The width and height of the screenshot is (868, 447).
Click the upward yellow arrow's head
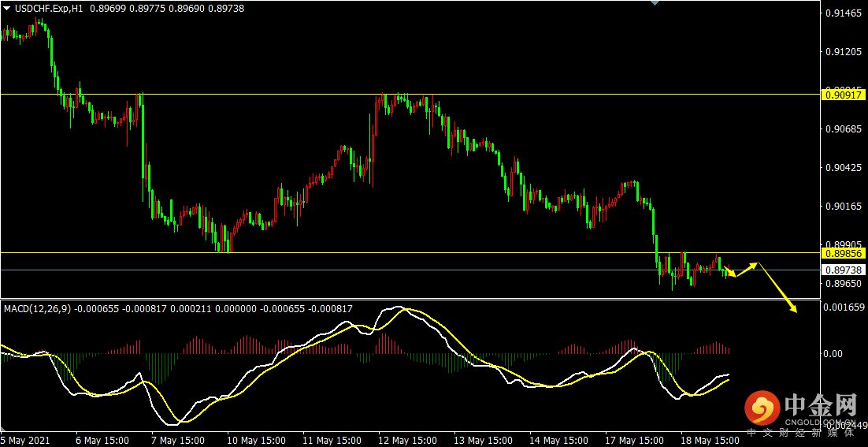click(756, 263)
